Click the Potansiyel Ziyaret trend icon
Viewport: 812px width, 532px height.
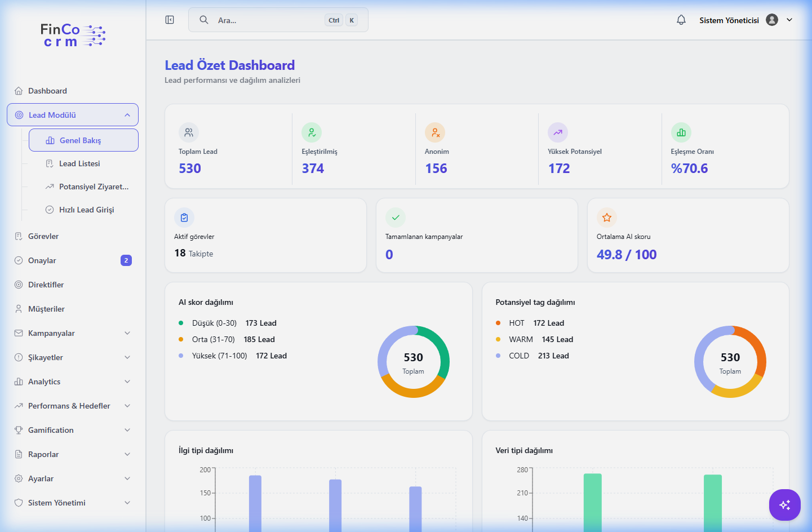[50, 187]
